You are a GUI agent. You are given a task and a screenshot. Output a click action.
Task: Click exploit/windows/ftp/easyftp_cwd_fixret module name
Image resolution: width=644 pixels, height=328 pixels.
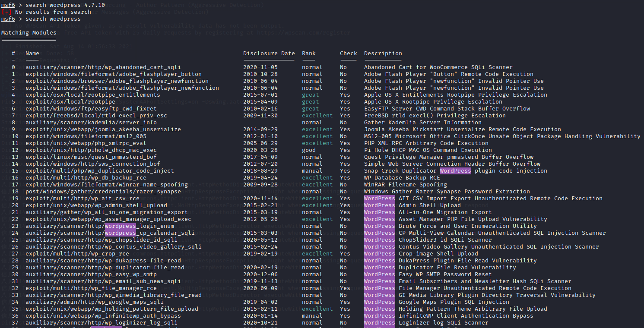click(91, 109)
